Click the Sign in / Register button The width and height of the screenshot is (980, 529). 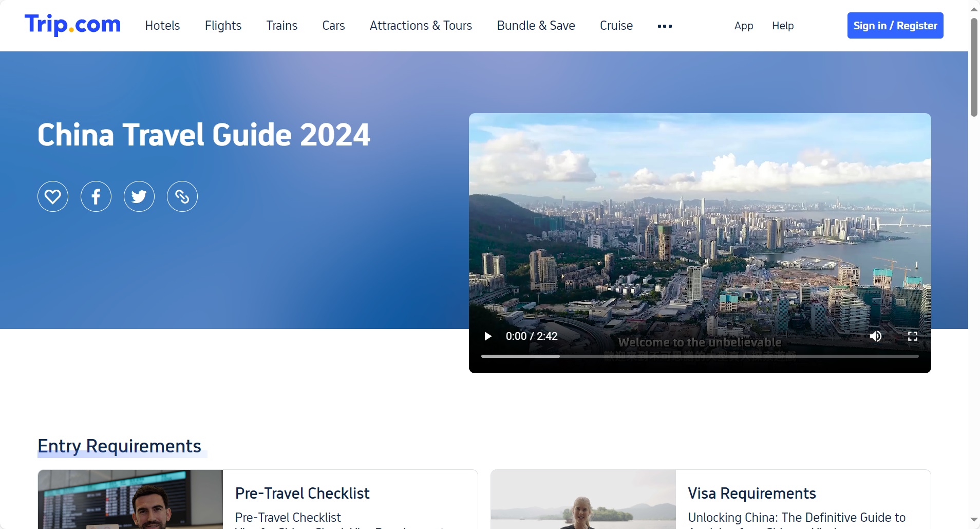pos(895,25)
